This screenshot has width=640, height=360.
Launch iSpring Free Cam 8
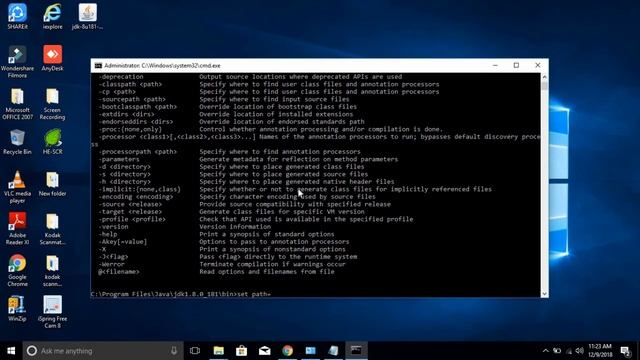pos(53,312)
